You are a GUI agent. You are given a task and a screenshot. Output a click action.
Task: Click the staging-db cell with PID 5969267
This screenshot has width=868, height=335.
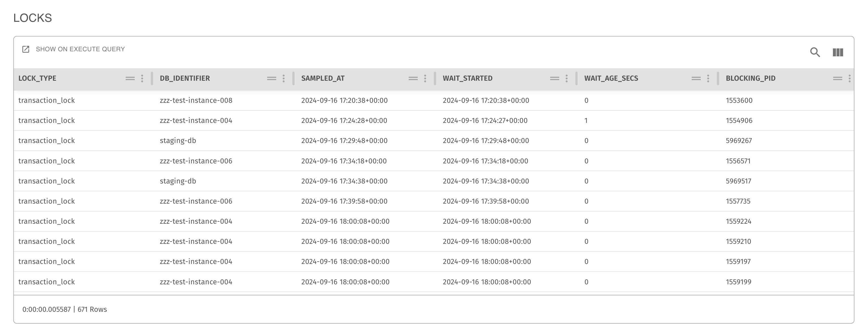pyautogui.click(x=178, y=140)
